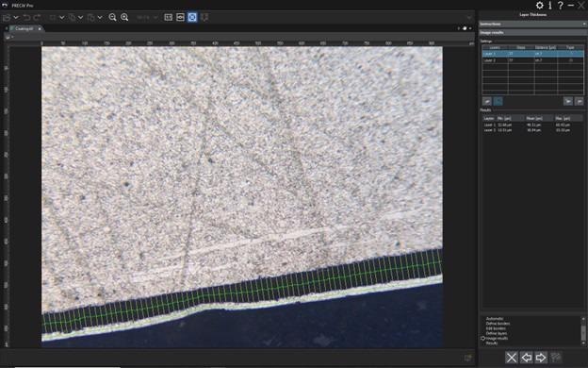Open the dropdown arrow beside the open-file icon
This screenshot has width=588, height=368.
click(x=16, y=17)
